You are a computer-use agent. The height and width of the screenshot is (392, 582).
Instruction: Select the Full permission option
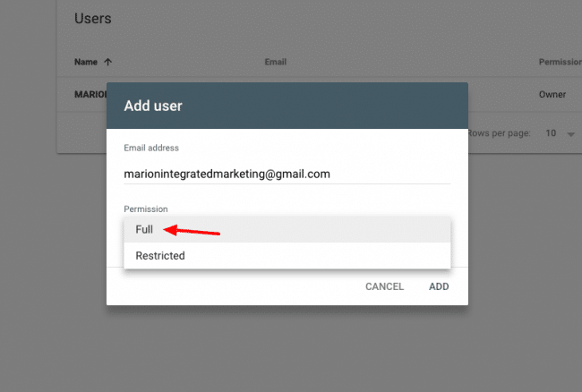(144, 230)
